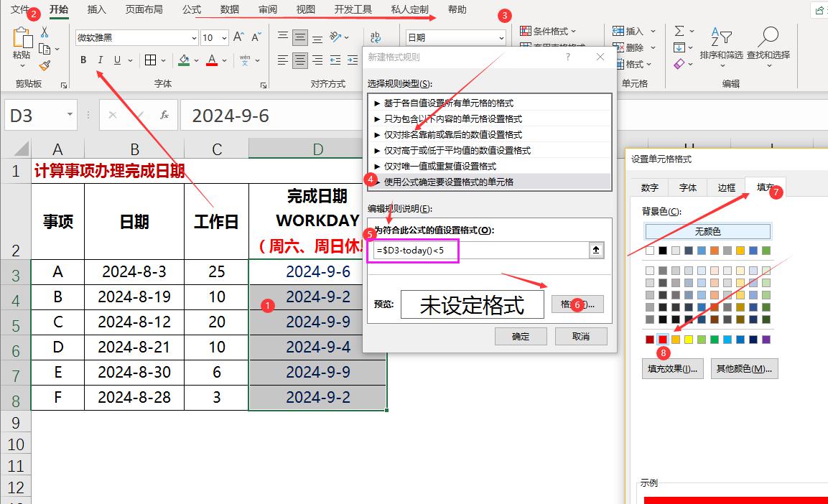Click 取消 in new formatting rule dialog

(x=581, y=336)
